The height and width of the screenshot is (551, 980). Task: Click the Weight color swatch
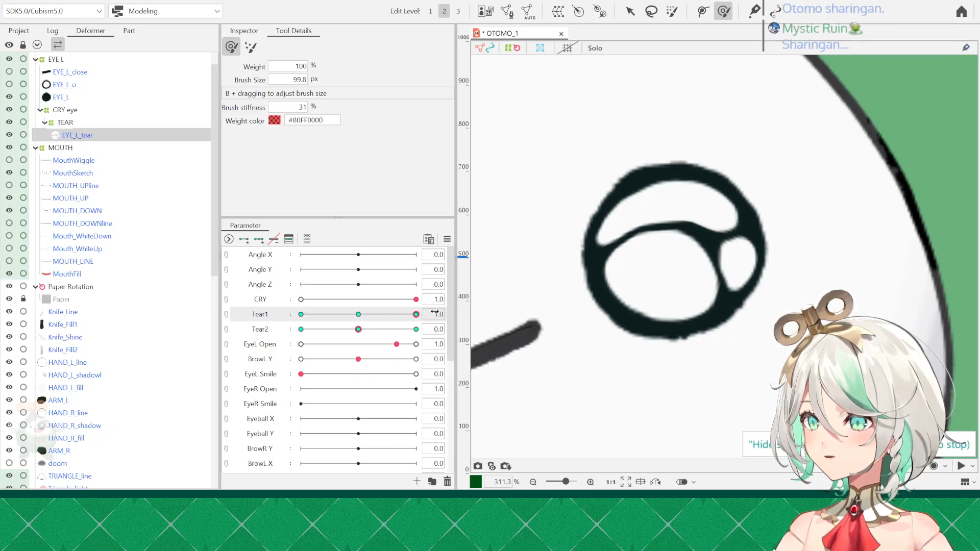[x=275, y=120]
